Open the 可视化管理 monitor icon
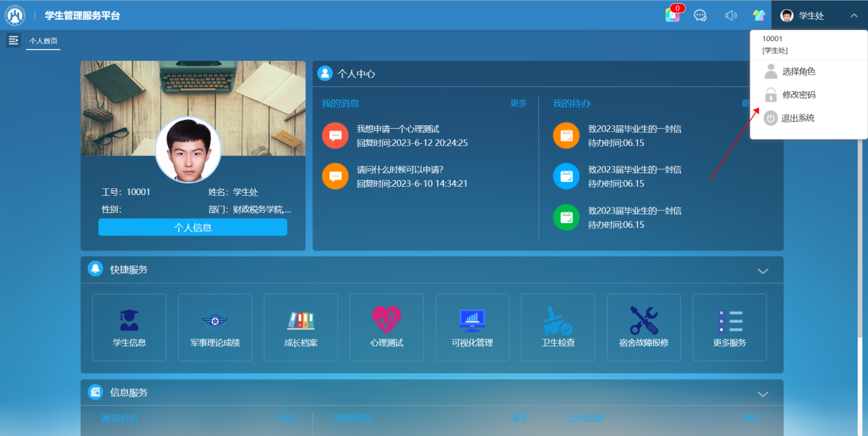The image size is (868, 436). pos(472,320)
